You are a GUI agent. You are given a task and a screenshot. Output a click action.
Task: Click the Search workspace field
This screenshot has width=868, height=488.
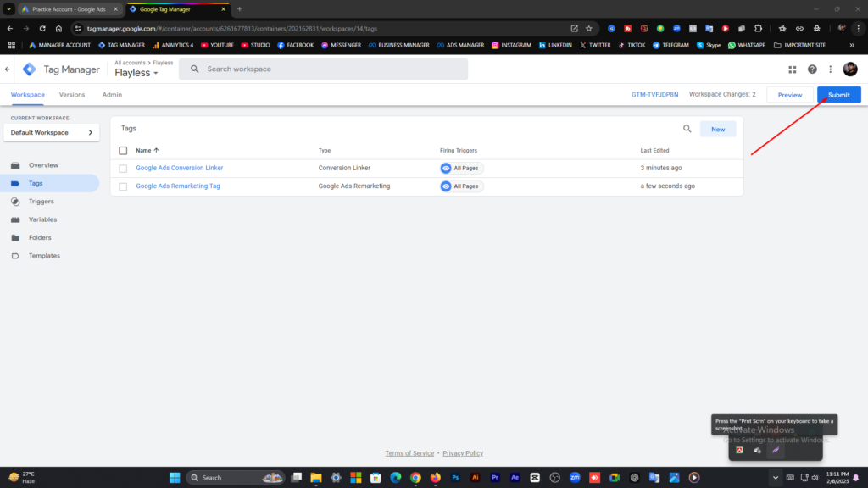coord(323,69)
